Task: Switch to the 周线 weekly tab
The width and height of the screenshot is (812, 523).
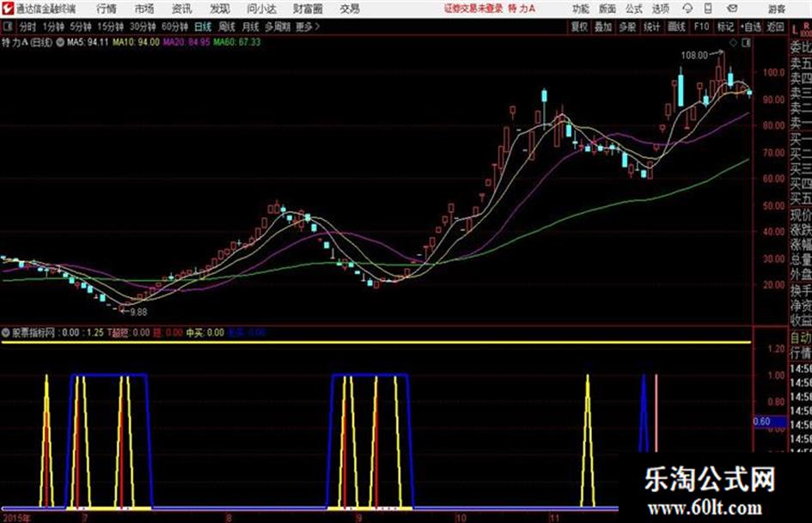Action: (227, 27)
